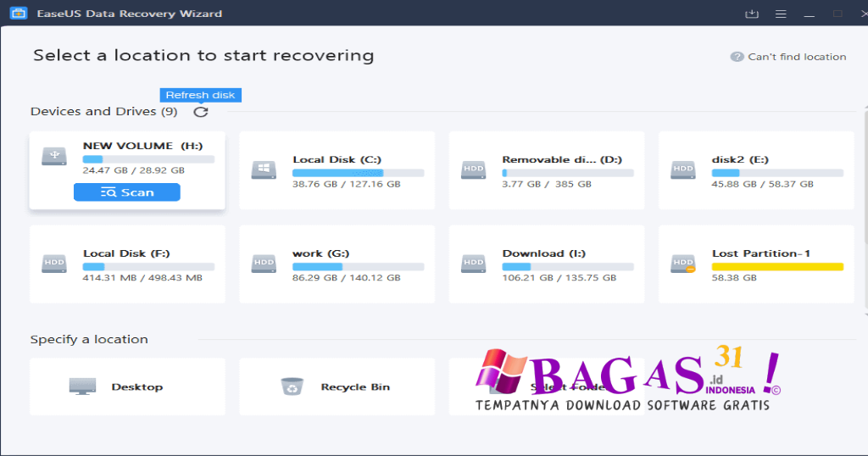868x456 pixels.
Task: Choose the Local Disk (C:) drive label
Action: (337, 159)
